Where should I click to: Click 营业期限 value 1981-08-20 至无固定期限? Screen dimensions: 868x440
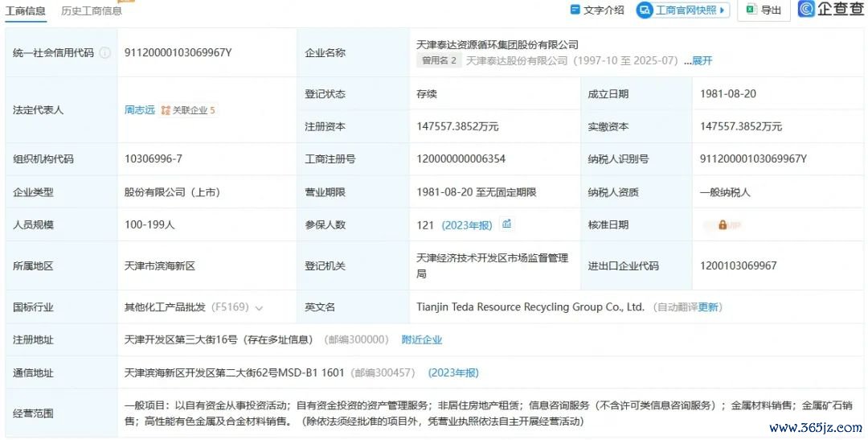pyautogui.click(x=477, y=192)
